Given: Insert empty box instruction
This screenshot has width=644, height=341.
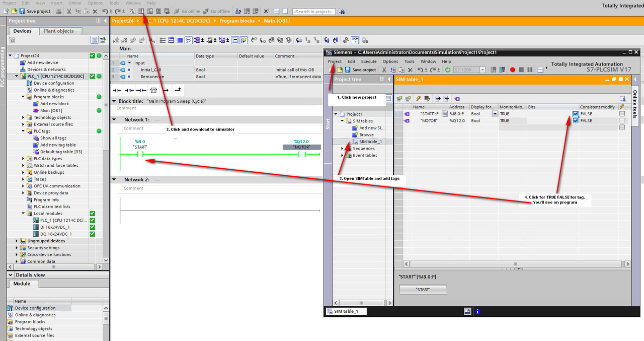Looking at the screenshot, I should click(x=153, y=90).
